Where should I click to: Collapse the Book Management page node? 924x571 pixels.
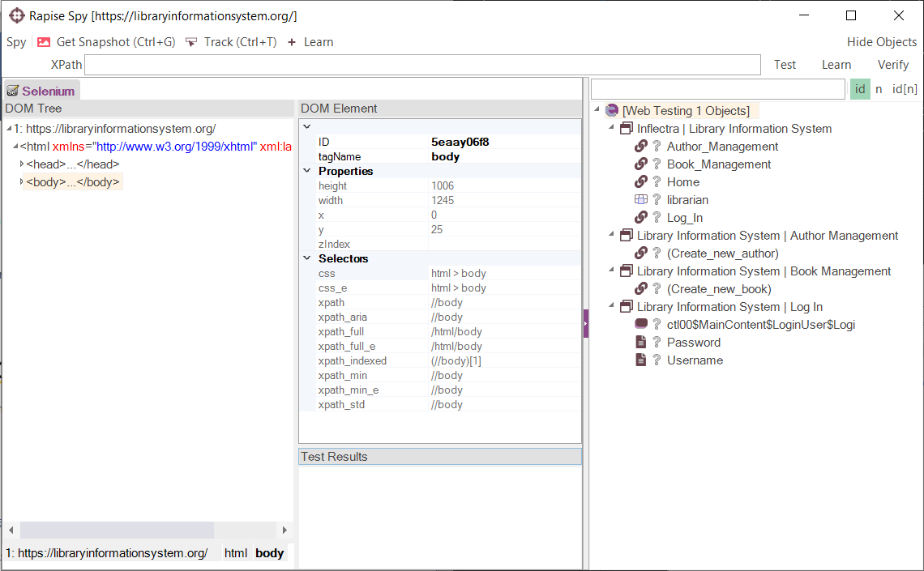click(x=611, y=270)
